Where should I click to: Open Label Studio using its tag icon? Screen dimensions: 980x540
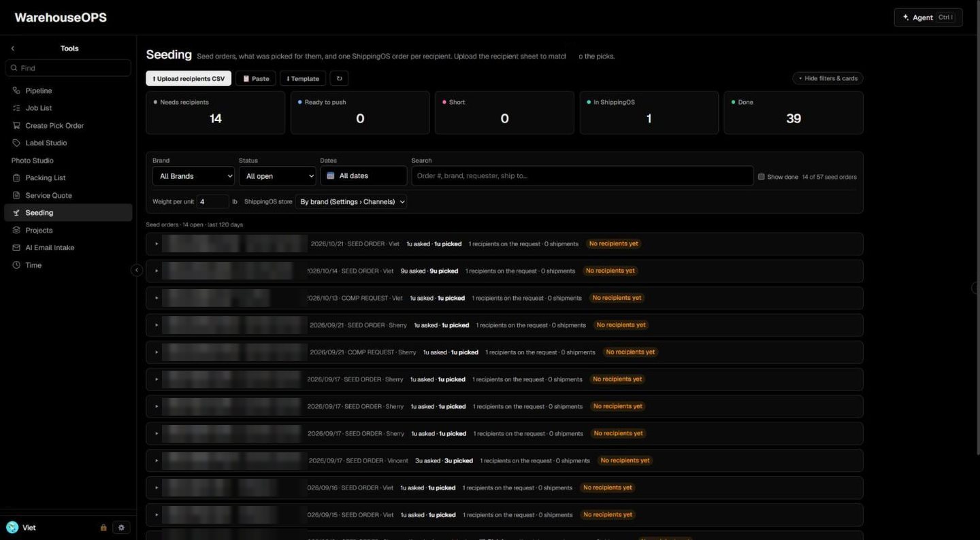coord(16,143)
